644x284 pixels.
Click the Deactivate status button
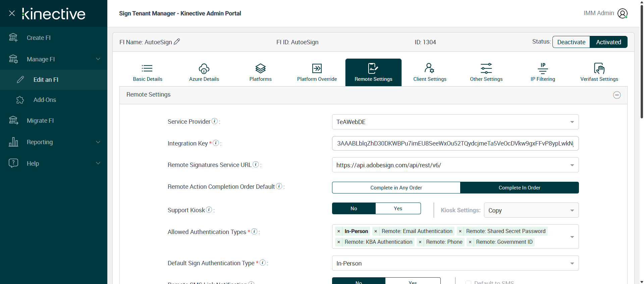click(571, 42)
